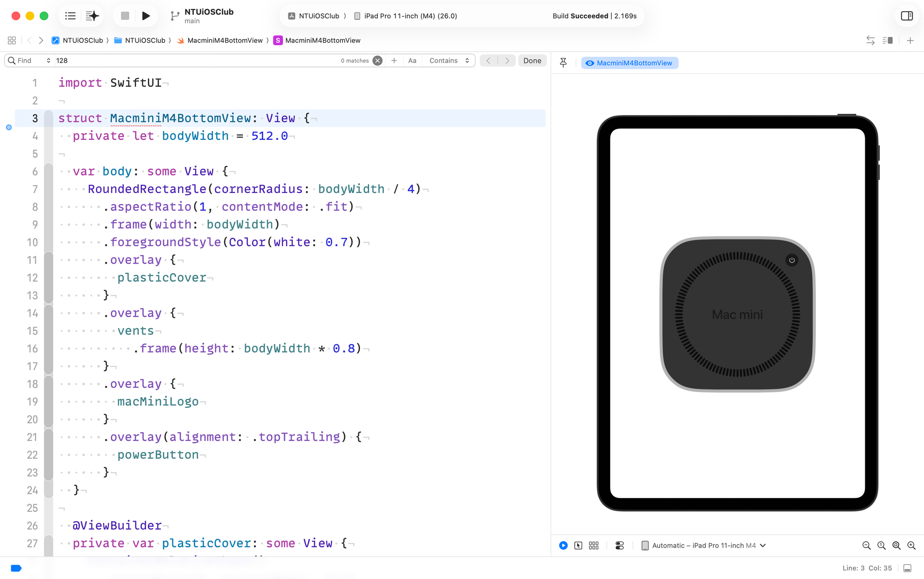The height and width of the screenshot is (579, 924).
Task: Open the coding assistant sparkle icon
Action: [92, 16]
